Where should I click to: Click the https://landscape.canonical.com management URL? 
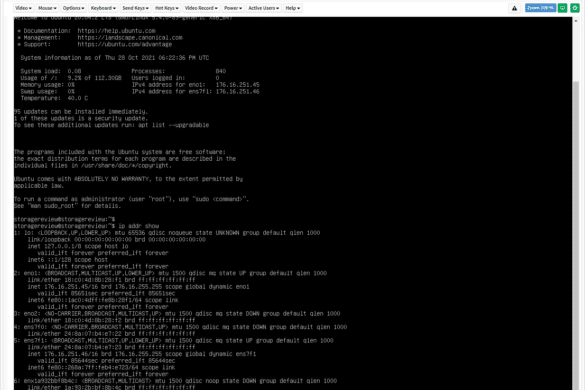[x=130, y=38]
